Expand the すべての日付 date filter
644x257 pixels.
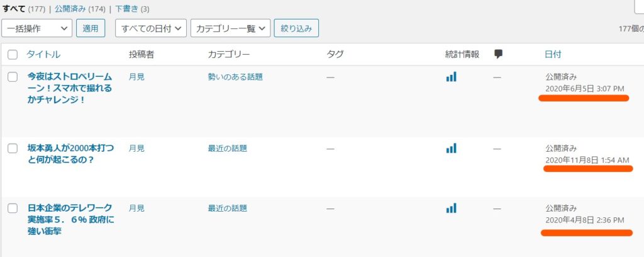(151, 28)
